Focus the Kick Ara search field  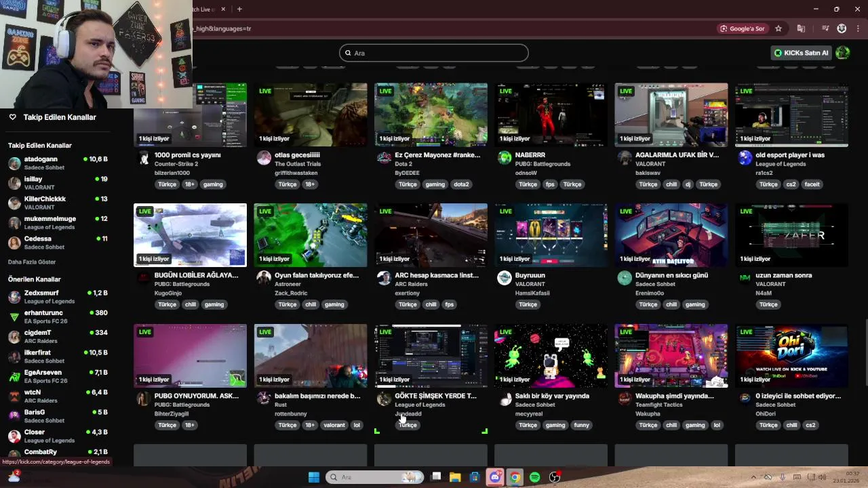coord(434,53)
